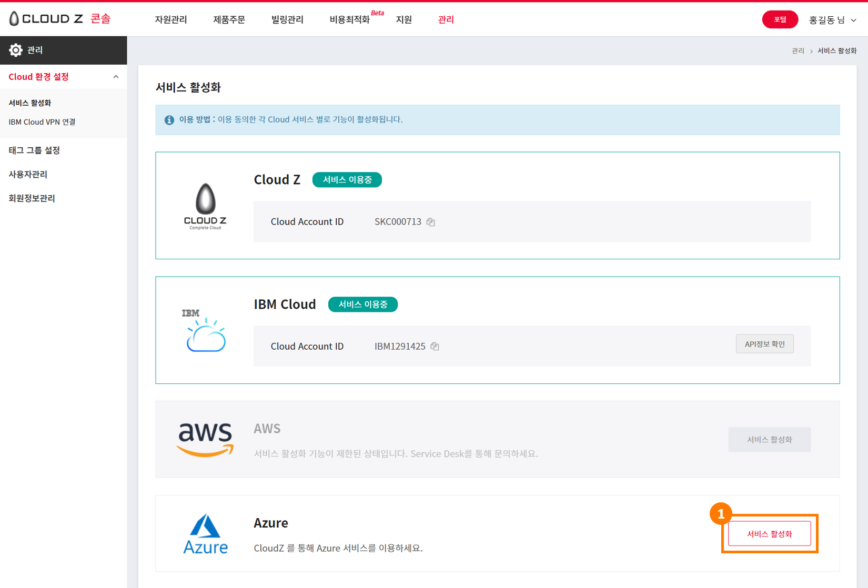The width and height of the screenshot is (868, 588).
Task: Click the CloudZ Azure description text
Action: [338, 548]
